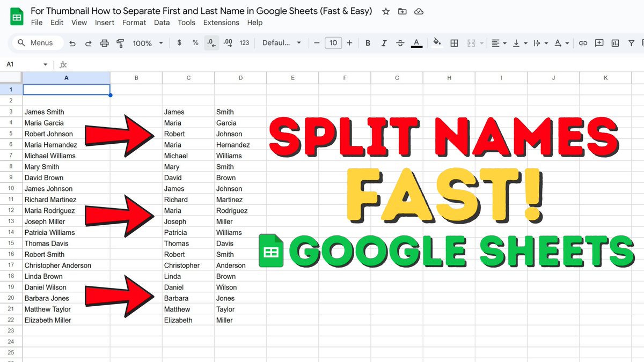
Task: Click the document title to rename
Action: pyautogui.click(x=201, y=11)
